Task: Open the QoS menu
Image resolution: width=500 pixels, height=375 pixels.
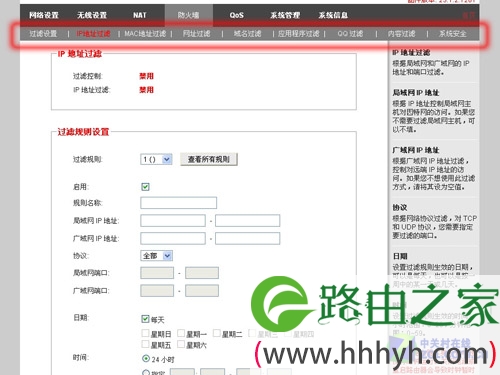Action: pyautogui.click(x=236, y=15)
